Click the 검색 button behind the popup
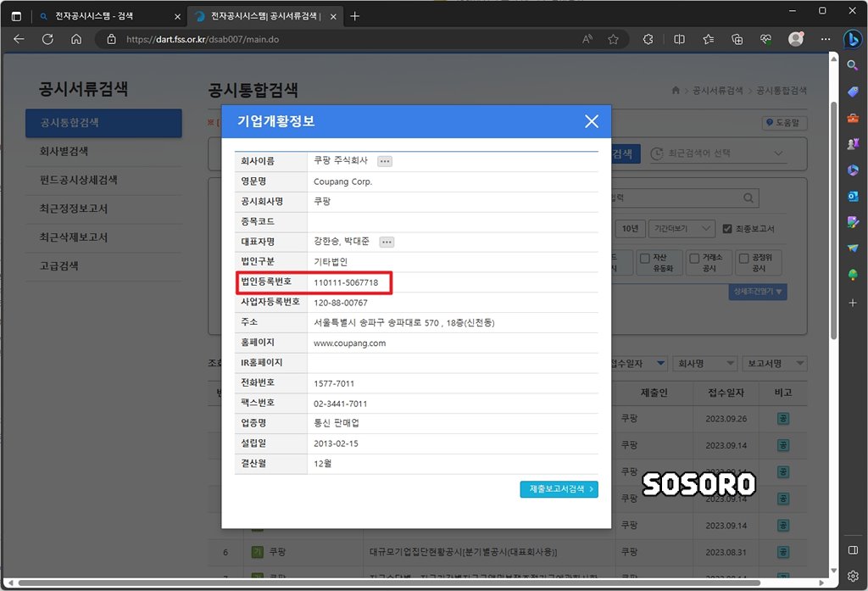Screen dimensions: 868x591 click(625, 154)
